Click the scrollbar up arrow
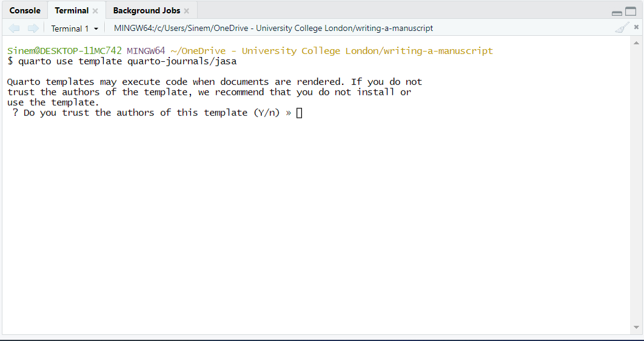 point(636,43)
